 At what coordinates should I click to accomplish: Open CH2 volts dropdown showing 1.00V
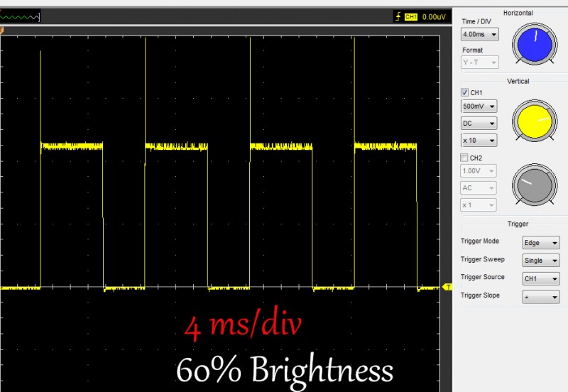pyautogui.click(x=478, y=170)
